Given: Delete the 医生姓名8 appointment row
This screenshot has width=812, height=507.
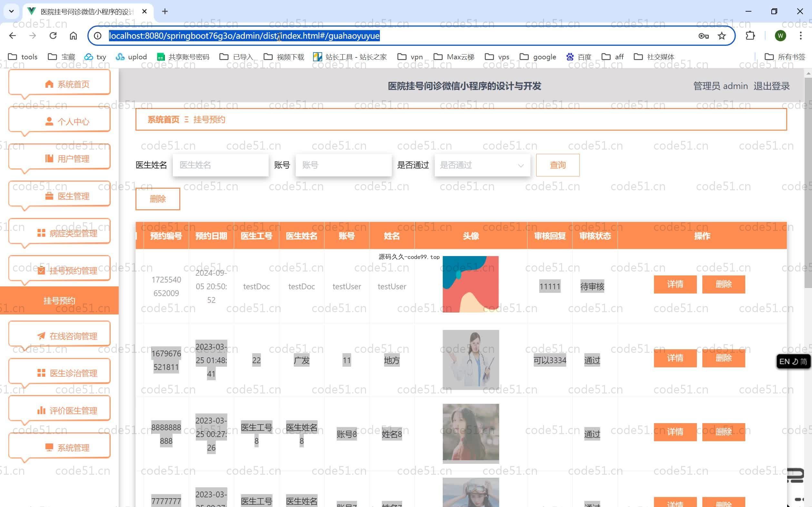Looking at the screenshot, I should (x=724, y=432).
